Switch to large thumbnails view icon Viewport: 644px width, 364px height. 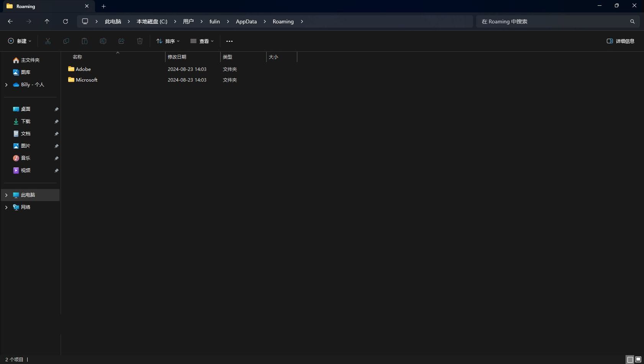pos(638,359)
